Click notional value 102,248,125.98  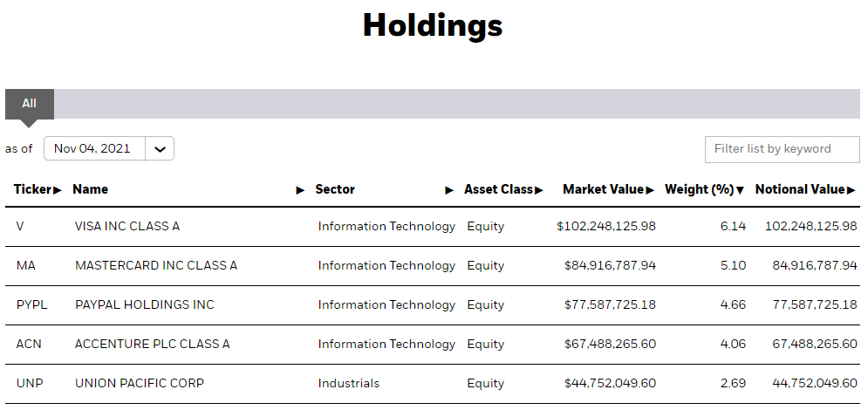pos(811,226)
